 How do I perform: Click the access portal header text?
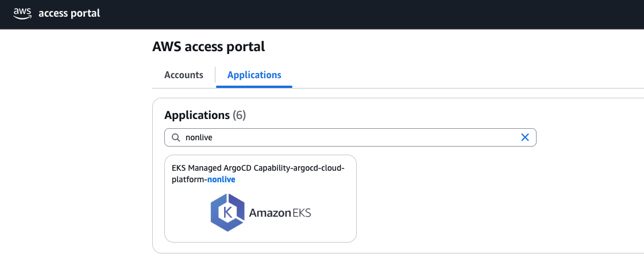tap(70, 13)
